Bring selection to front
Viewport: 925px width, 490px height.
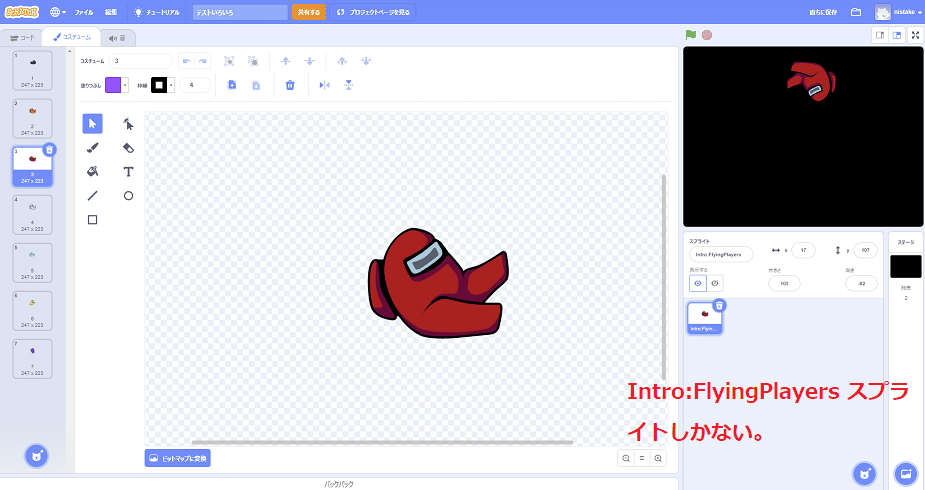click(342, 61)
